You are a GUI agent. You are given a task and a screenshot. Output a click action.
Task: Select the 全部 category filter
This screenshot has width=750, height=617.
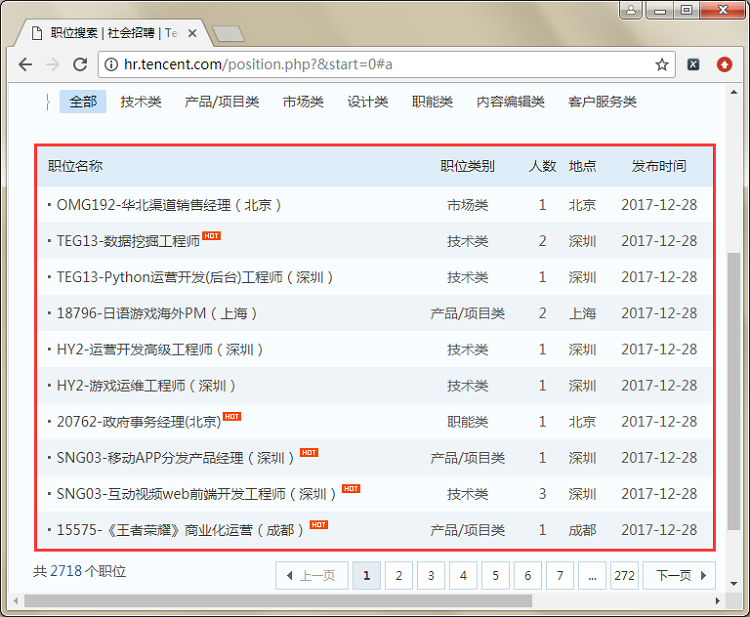coord(83,101)
